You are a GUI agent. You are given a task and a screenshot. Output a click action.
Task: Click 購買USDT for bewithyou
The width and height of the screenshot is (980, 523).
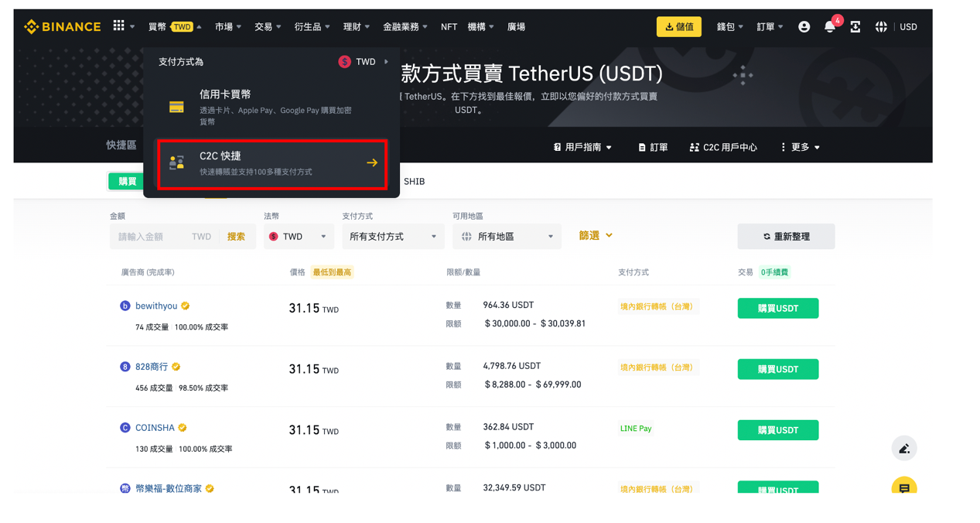click(x=777, y=309)
